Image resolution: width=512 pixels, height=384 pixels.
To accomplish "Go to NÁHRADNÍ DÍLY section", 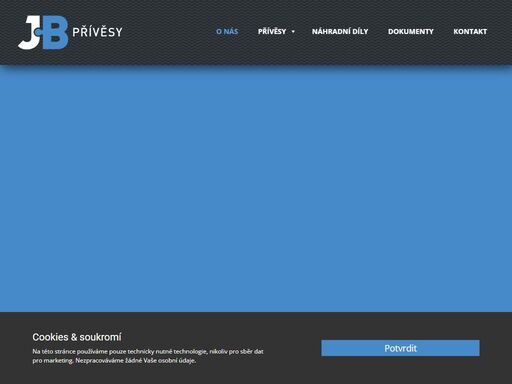I will 340,31.
